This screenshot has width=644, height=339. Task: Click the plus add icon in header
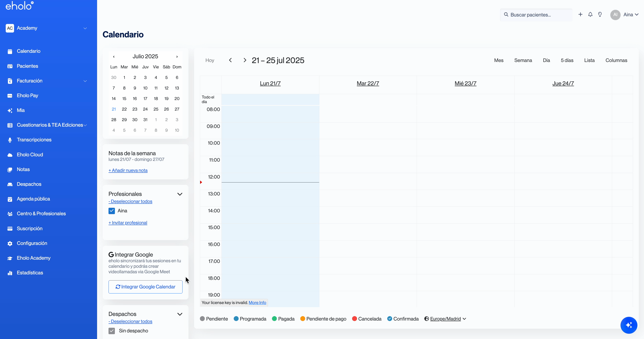coord(581,15)
